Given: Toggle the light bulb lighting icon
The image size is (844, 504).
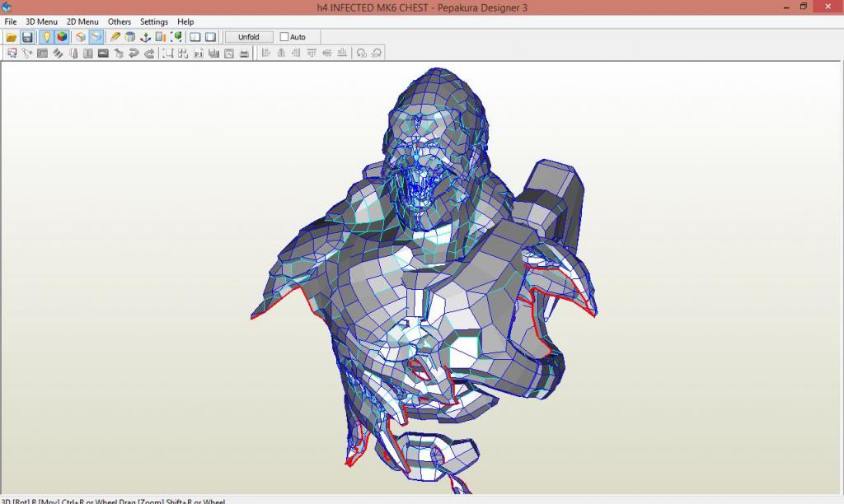Looking at the screenshot, I should [46, 37].
